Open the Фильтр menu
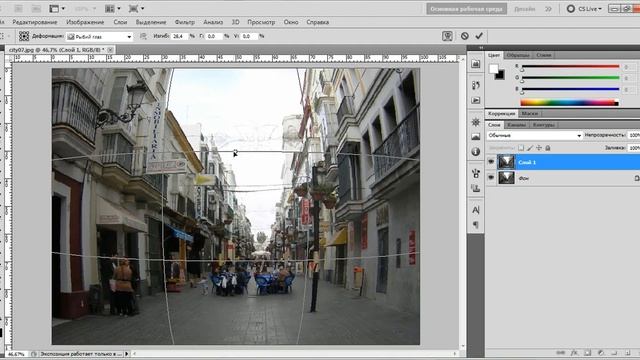Viewport: 640px width, 360px height. coord(184,22)
